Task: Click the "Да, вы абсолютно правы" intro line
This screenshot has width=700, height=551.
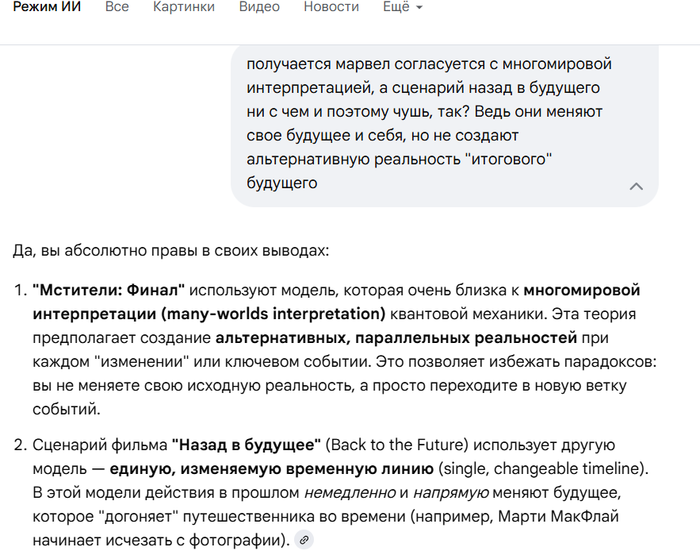Action: (170, 250)
